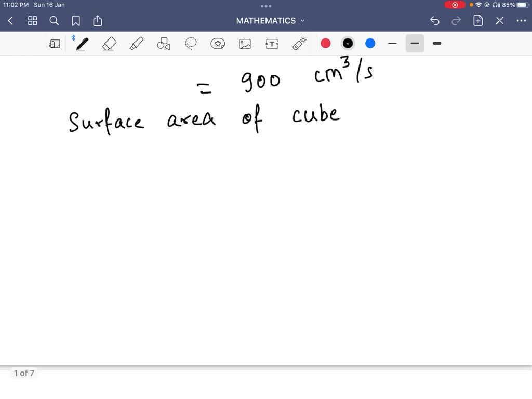Open the Stickers and Elements tool
Image resolution: width=532 pixels, height=399 pixels.
[x=218, y=44]
